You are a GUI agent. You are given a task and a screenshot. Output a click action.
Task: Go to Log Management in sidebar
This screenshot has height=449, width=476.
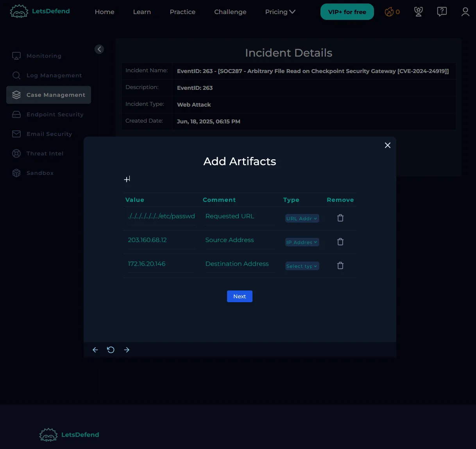tap(54, 75)
